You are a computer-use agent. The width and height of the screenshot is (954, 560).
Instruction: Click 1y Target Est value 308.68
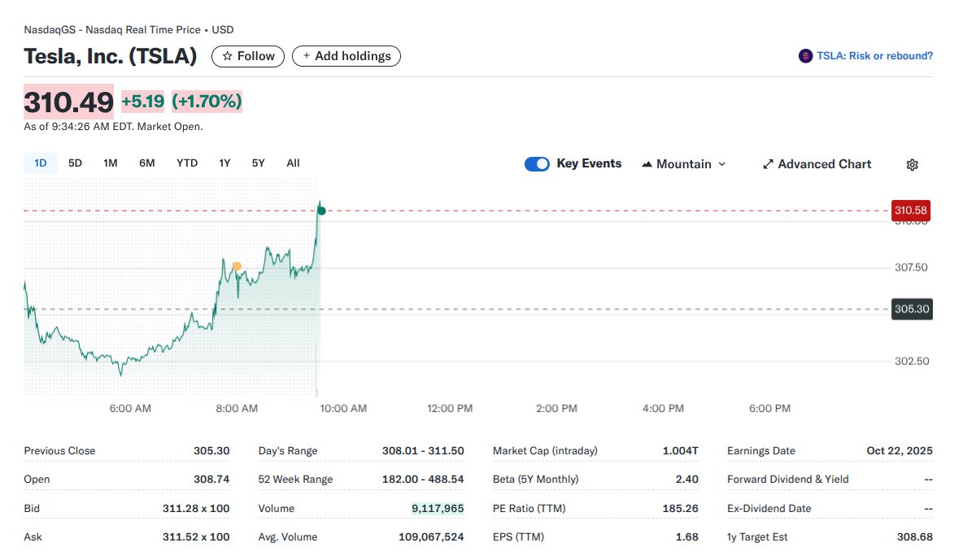coord(914,537)
